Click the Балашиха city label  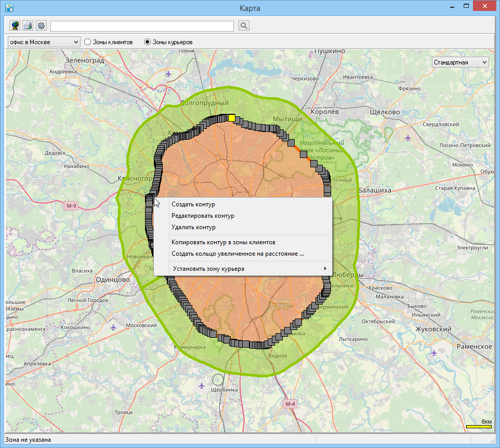tap(375, 190)
